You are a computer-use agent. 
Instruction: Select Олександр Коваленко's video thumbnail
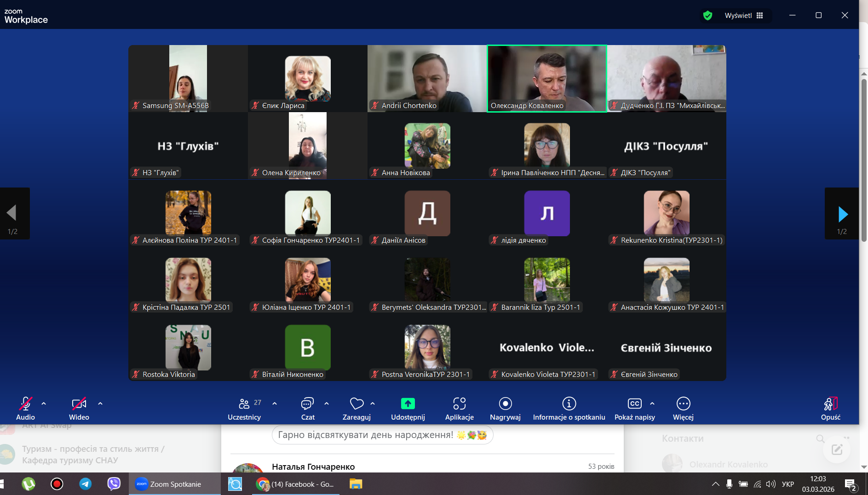point(546,78)
